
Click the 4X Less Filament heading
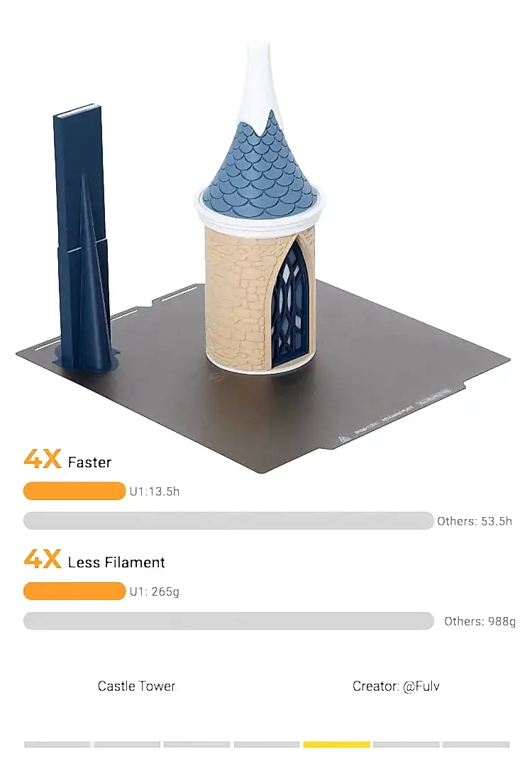94,560
